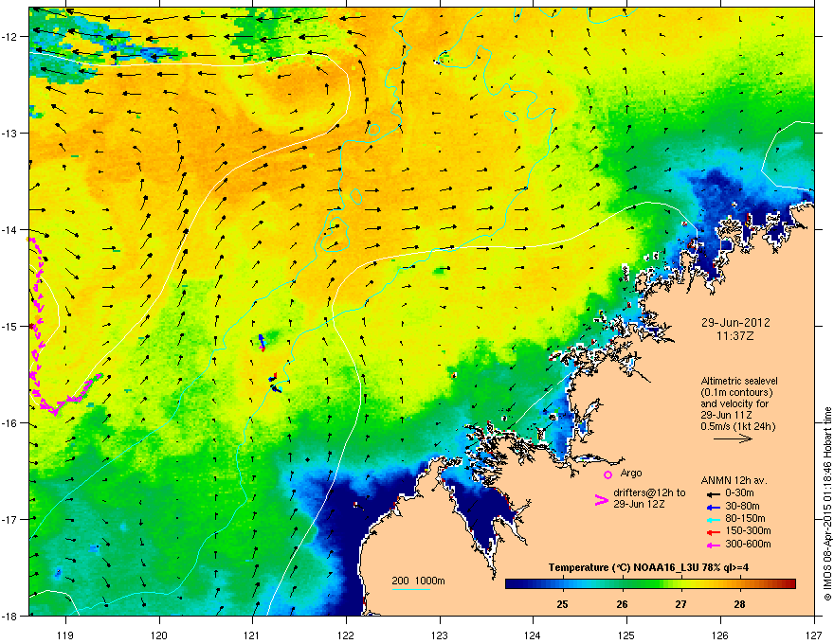Click the latitude axis label -17
The width and height of the screenshot is (834, 644).
tap(10, 519)
